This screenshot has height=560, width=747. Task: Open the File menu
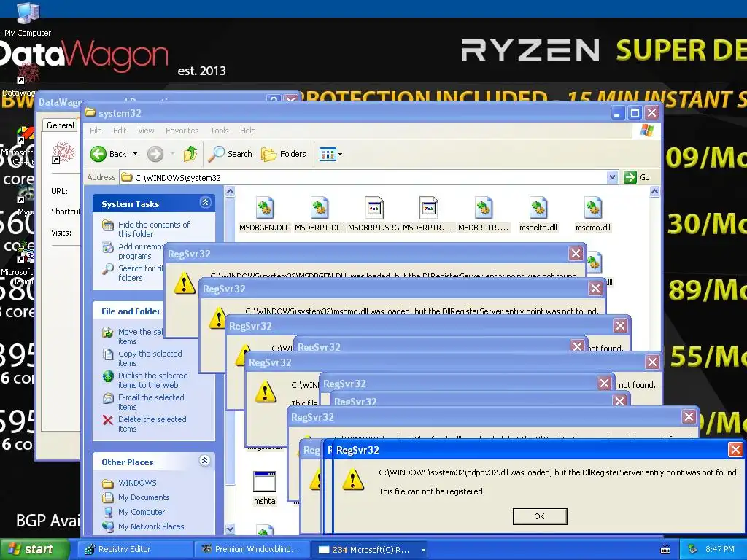tap(96, 131)
